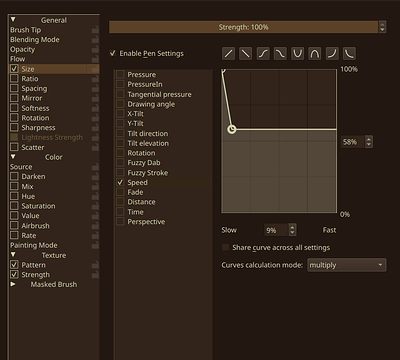The image size is (400, 360).
Task: Enable the Pressure sensor checkbox
Action: coord(120,74)
